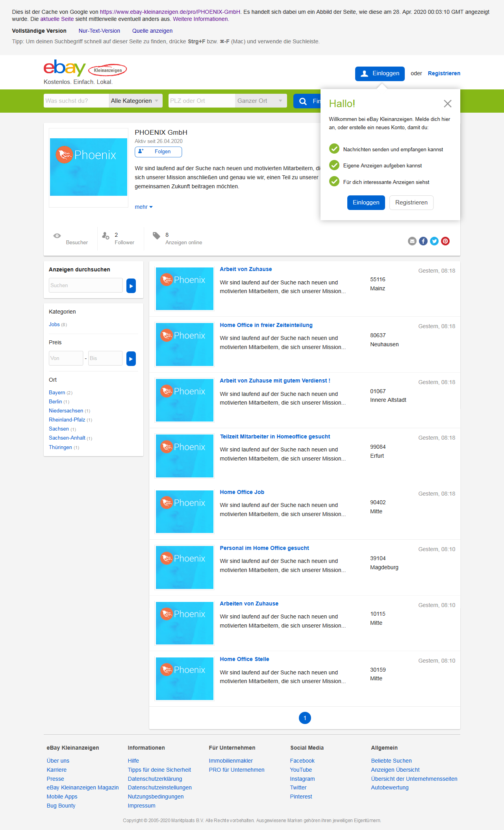Filter location by Sachsen
504x830 pixels.
(x=59, y=429)
